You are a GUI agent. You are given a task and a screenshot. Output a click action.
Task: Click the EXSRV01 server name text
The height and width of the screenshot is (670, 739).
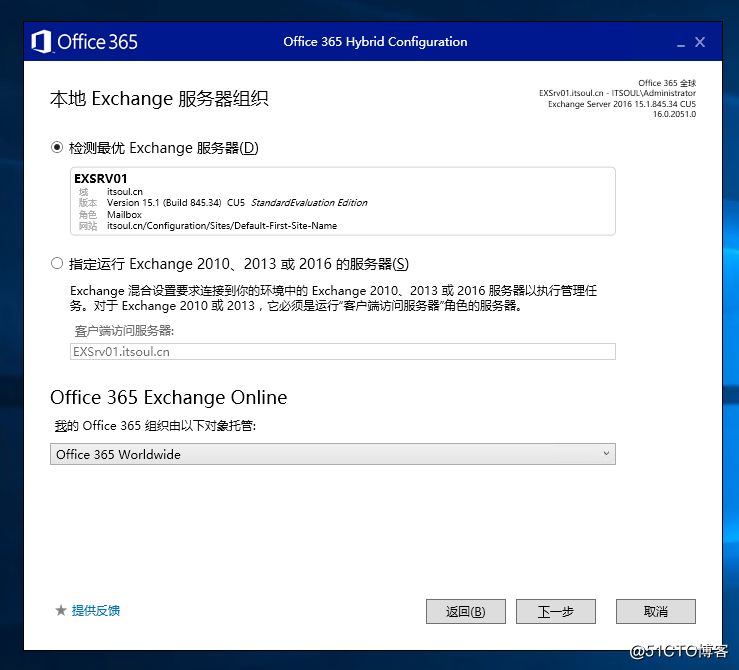pos(101,179)
